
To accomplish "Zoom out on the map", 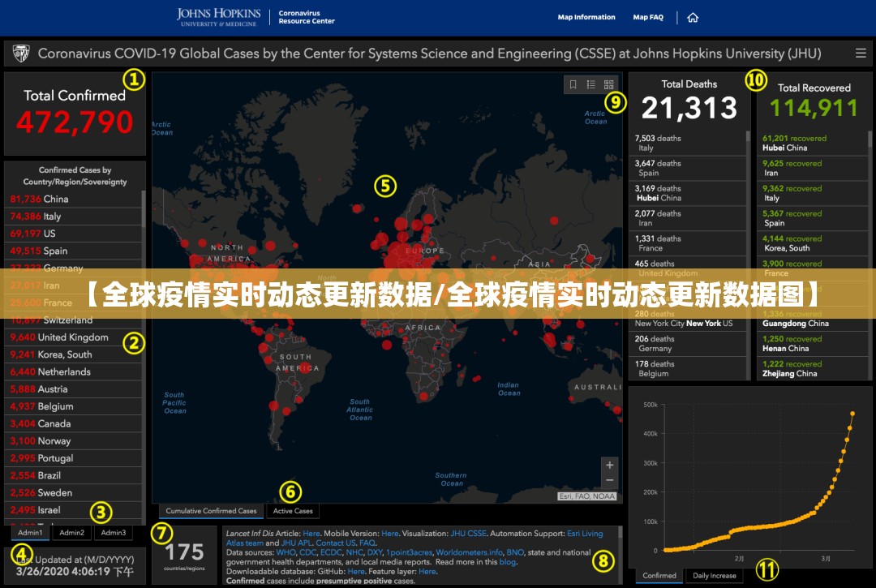I will (609, 480).
